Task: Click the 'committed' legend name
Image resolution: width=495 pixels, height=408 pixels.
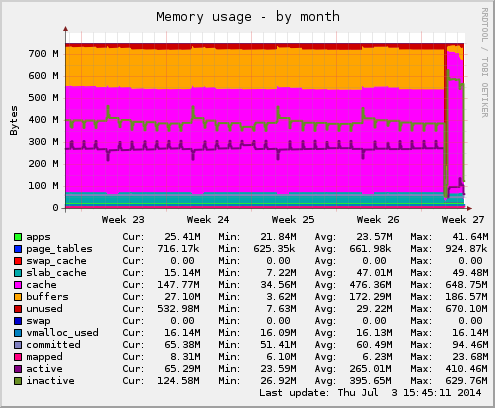Action: [53, 345]
